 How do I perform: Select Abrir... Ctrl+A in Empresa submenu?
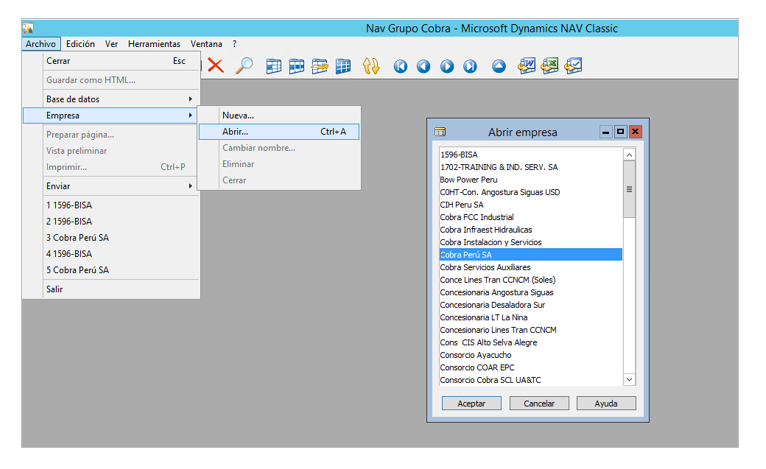[279, 132]
